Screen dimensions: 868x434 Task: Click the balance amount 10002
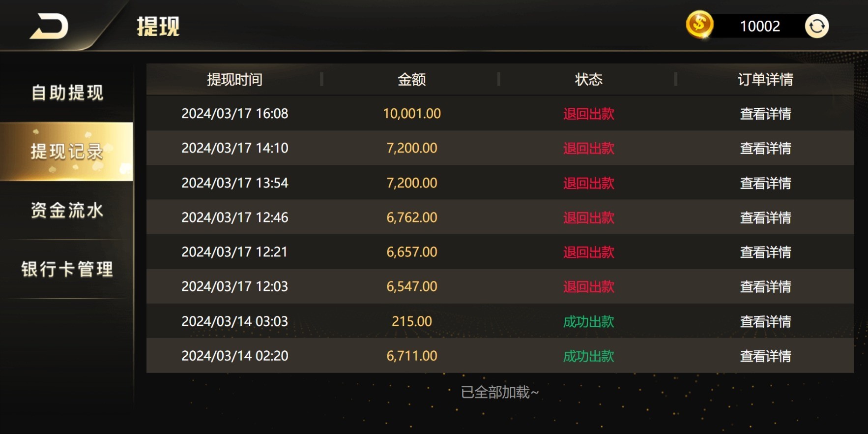click(x=760, y=26)
